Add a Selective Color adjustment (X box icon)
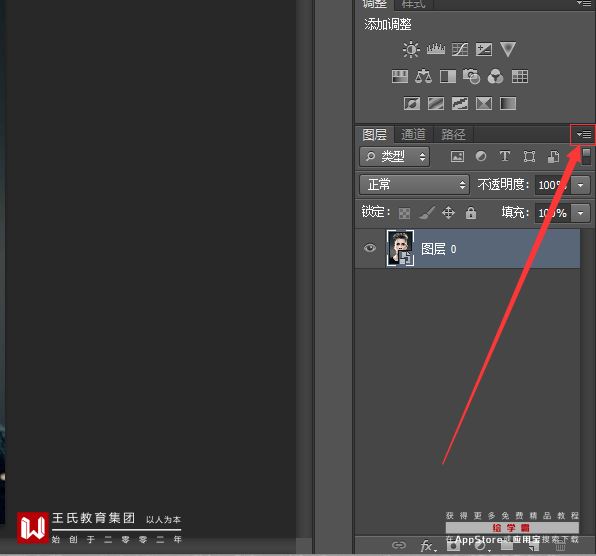This screenshot has width=596, height=556. 484,103
